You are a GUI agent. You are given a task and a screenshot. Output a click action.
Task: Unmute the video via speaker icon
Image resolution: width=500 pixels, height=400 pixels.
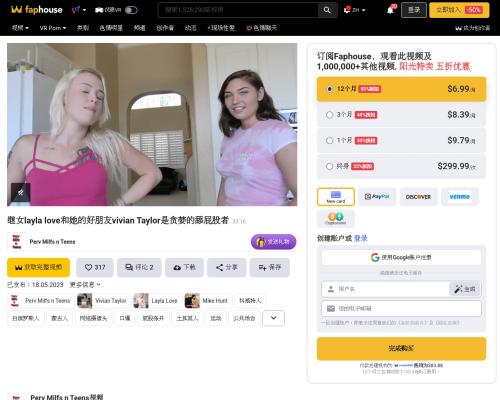[21, 192]
